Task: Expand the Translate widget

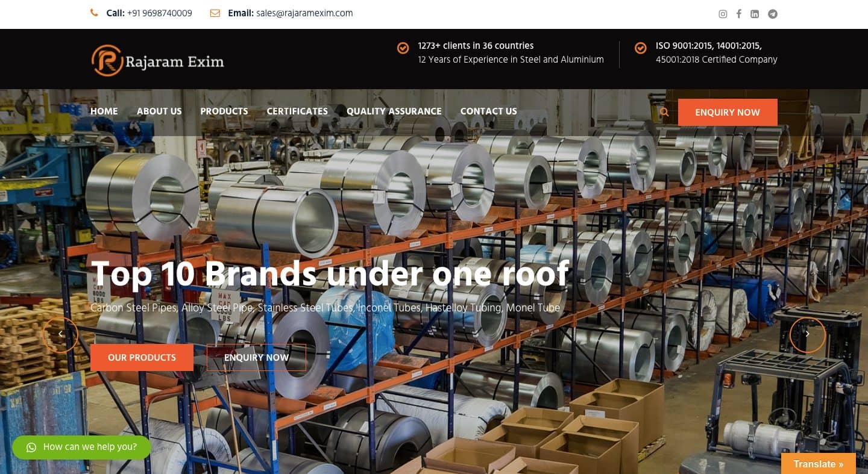Action: point(819,464)
